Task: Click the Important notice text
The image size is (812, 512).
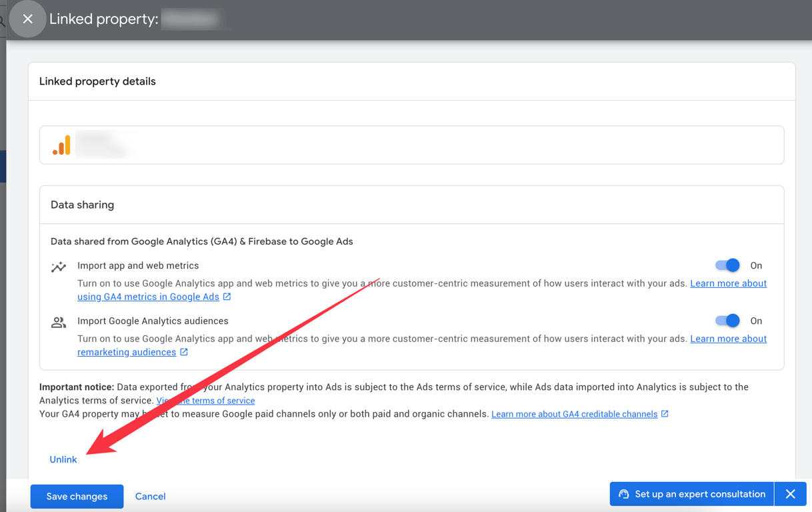Action: tap(77, 387)
